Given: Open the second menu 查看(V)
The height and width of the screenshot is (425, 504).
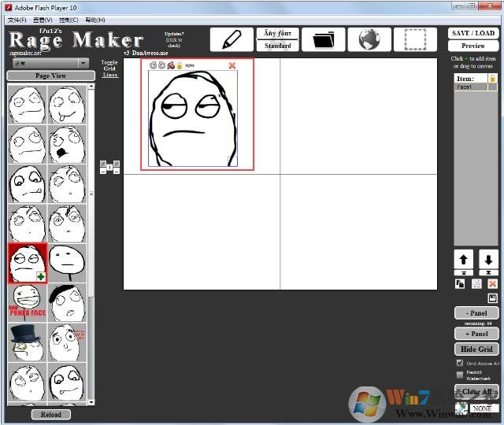Looking at the screenshot, I should (x=43, y=20).
